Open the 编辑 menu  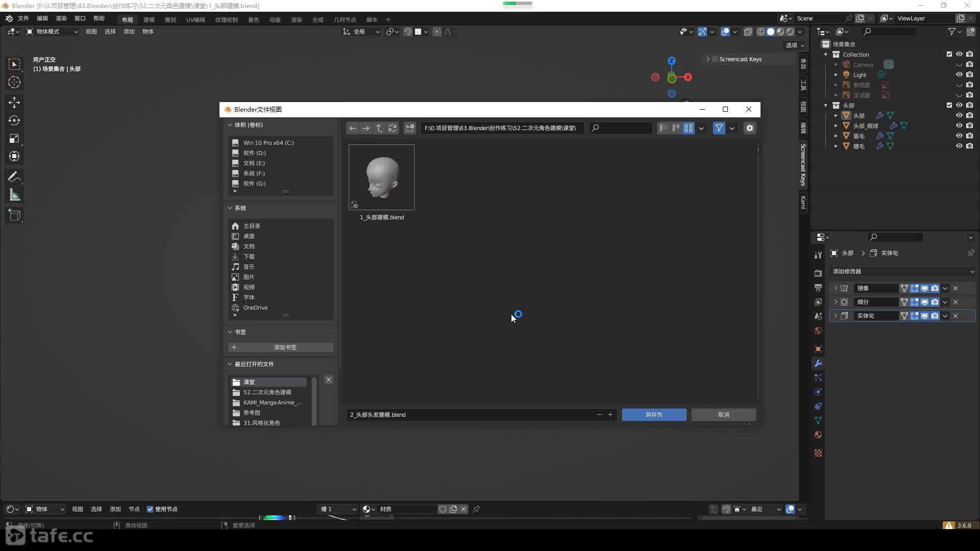pos(42,18)
